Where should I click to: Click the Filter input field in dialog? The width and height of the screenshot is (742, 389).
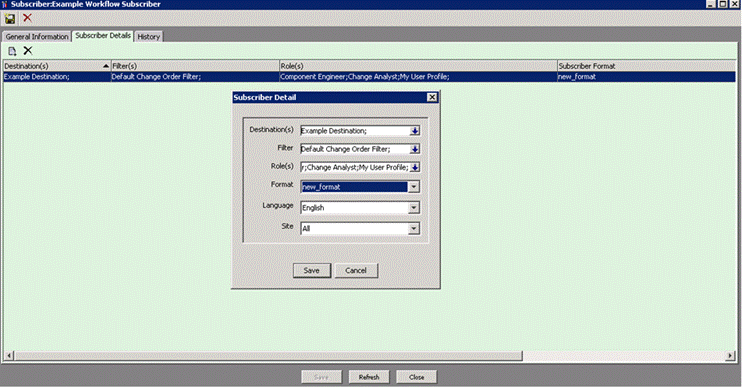coord(355,149)
